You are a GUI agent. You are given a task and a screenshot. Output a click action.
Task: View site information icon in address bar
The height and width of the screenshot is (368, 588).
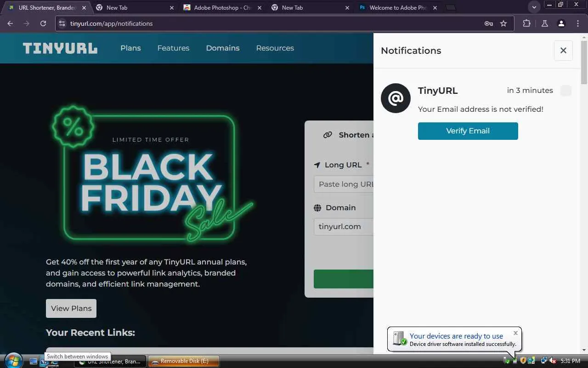click(62, 23)
